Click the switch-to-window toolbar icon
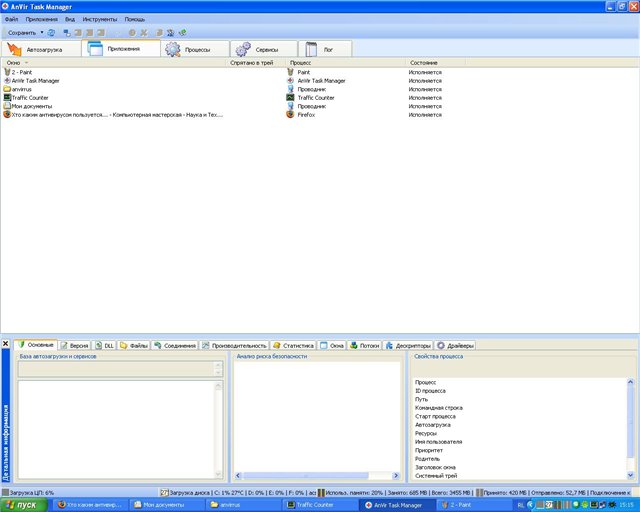Screen dimensions: 640x512 pyautogui.click(x=67, y=33)
